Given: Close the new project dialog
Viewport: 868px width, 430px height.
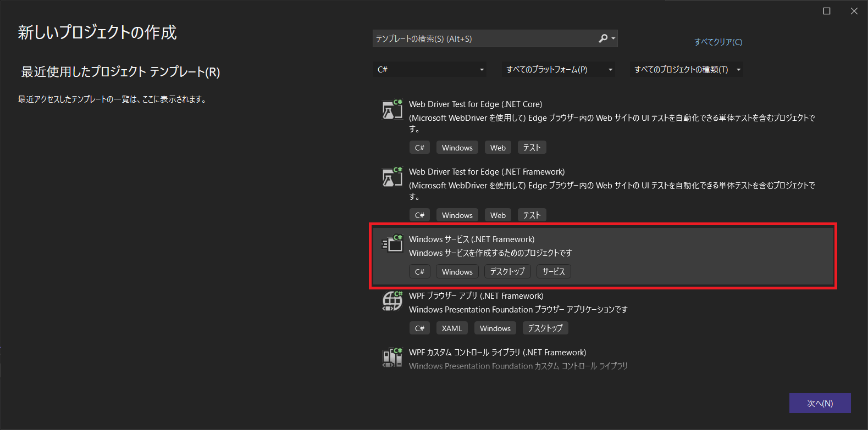Looking at the screenshot, I should pos(854,11).
